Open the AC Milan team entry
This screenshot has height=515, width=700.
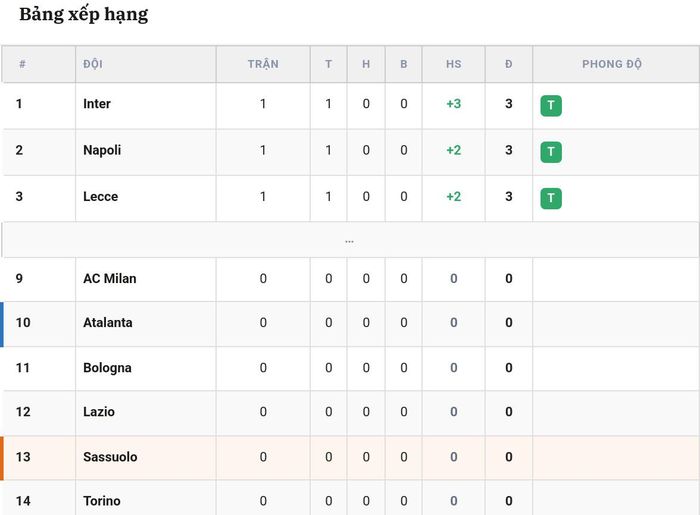click(109, 278)
